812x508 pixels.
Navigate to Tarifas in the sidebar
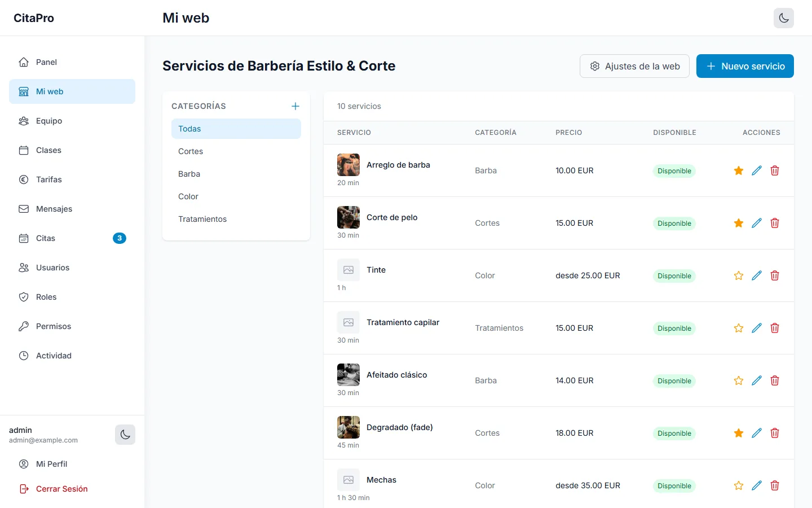tap(72, 179)
